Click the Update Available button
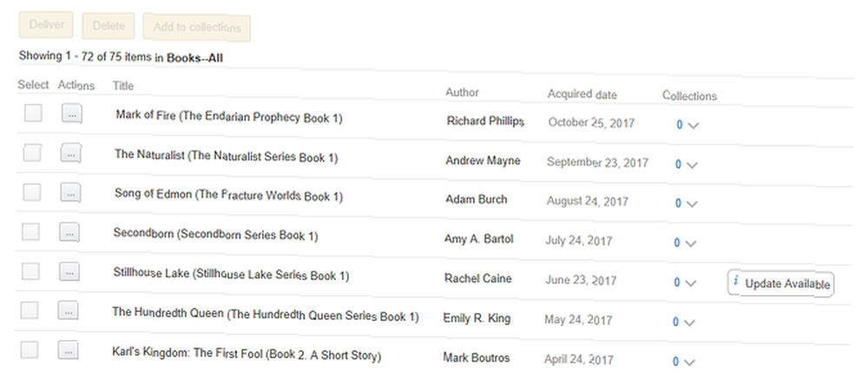 point(780,284)
